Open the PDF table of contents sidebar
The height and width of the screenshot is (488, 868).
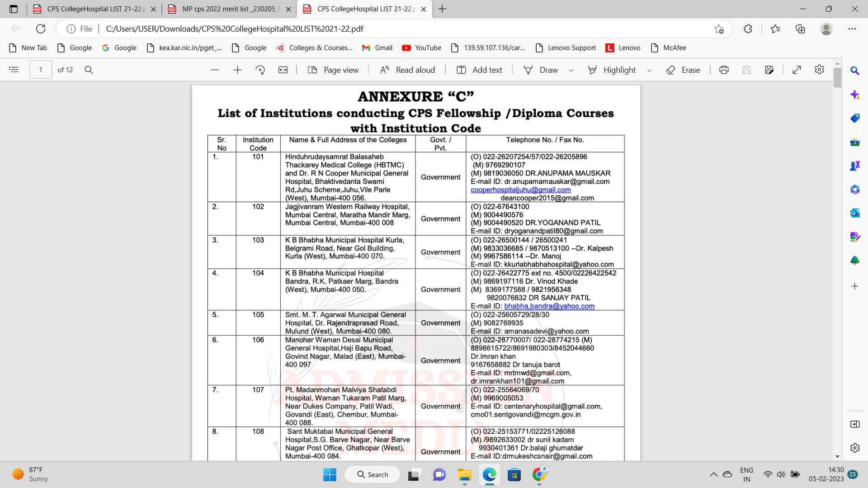click(14, 70)
